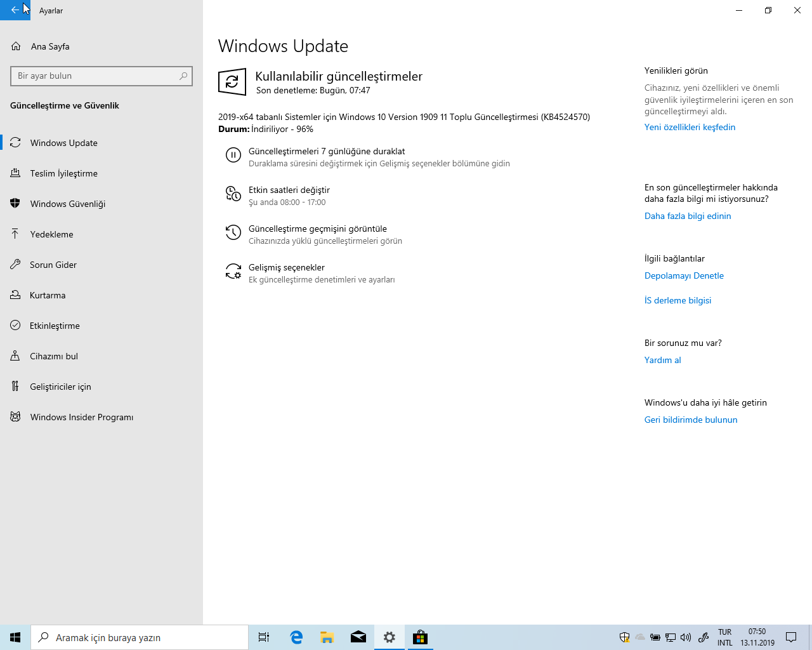The image size is (812, 650).
Task: Click the taskbar search box
Action: (x=140, y=637)
